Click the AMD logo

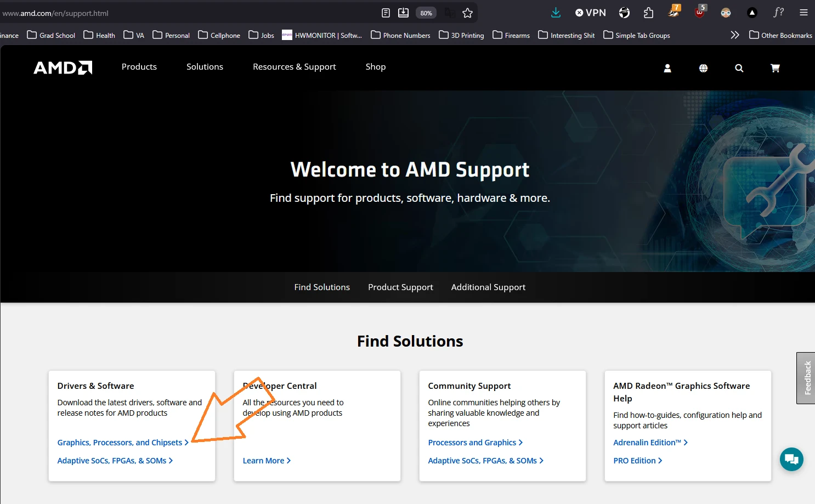coord(63,67)
